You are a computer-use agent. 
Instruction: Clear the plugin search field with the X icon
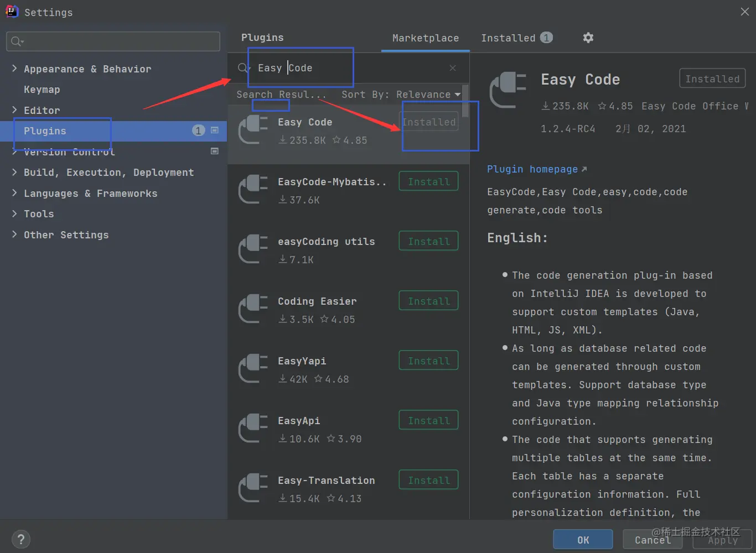(x=453, y=68)
